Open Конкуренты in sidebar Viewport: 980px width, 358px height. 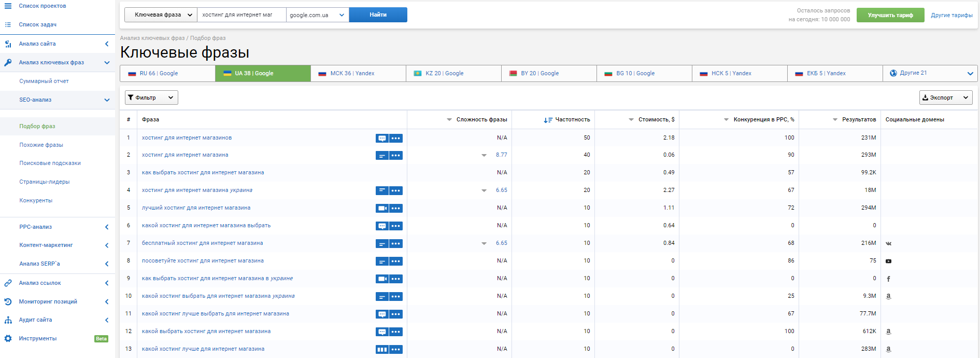pos(36,201)
